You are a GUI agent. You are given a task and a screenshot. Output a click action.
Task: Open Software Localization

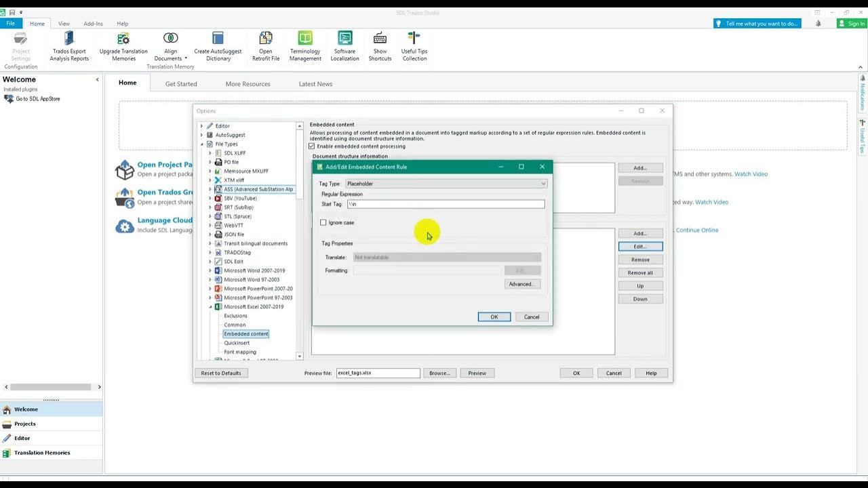pyautogui.click(x=344, y=46)
